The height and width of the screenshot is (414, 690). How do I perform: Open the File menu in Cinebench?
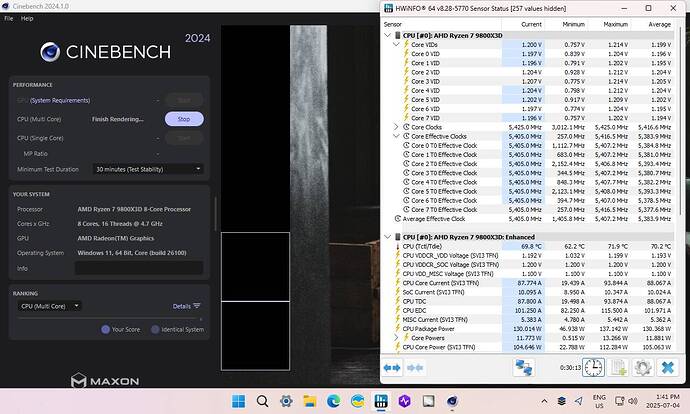8,18
